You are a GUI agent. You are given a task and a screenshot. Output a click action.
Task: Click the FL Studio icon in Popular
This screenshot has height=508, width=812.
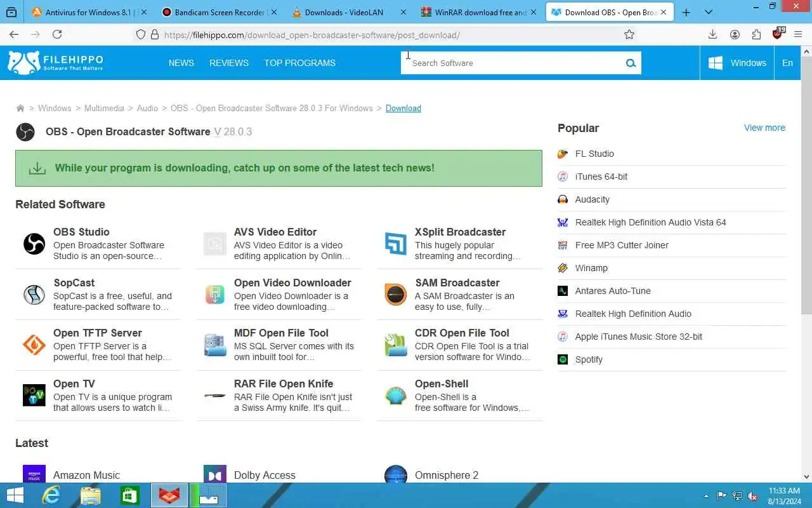pyautogui.click(x=563, y=154)
